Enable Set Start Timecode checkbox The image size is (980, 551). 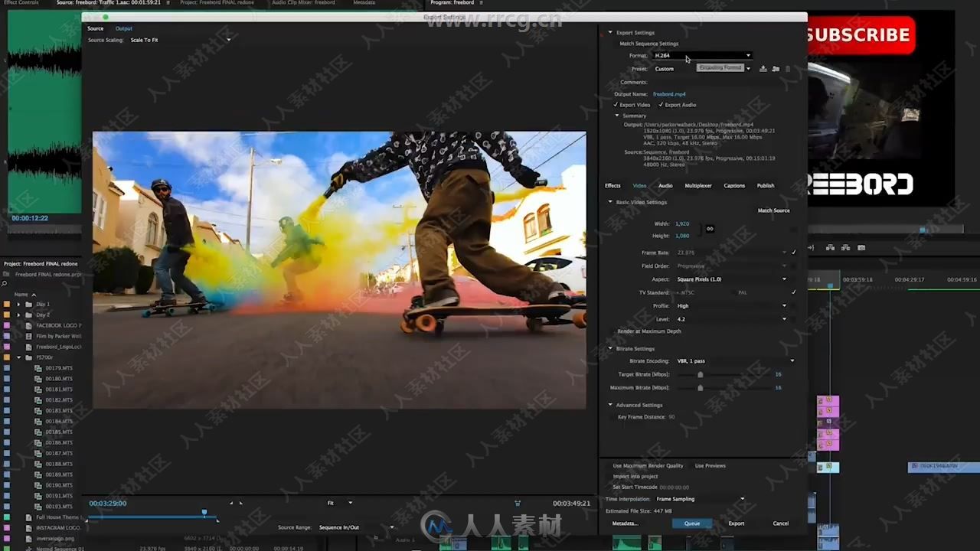(x=606, y=487)
